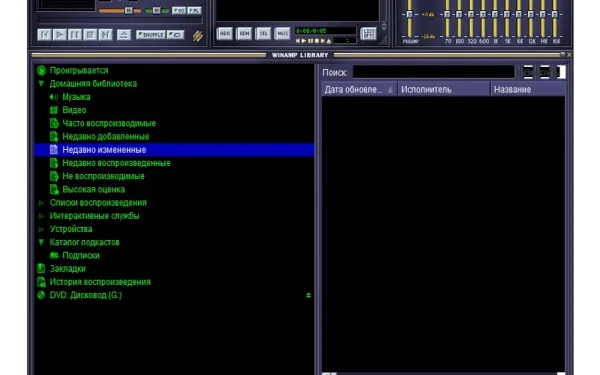Select DVD: Дисковод (G:) item

86,295
